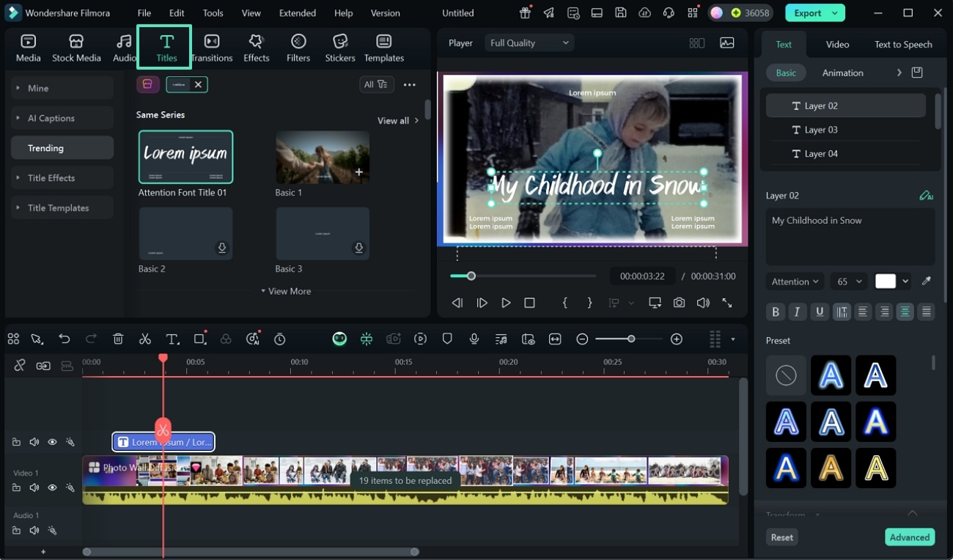Image resolution: width=953 pixels, height=560 pixels.
Task: Toggle player fullscreen expand icon
Action: [x=727, y=303]
